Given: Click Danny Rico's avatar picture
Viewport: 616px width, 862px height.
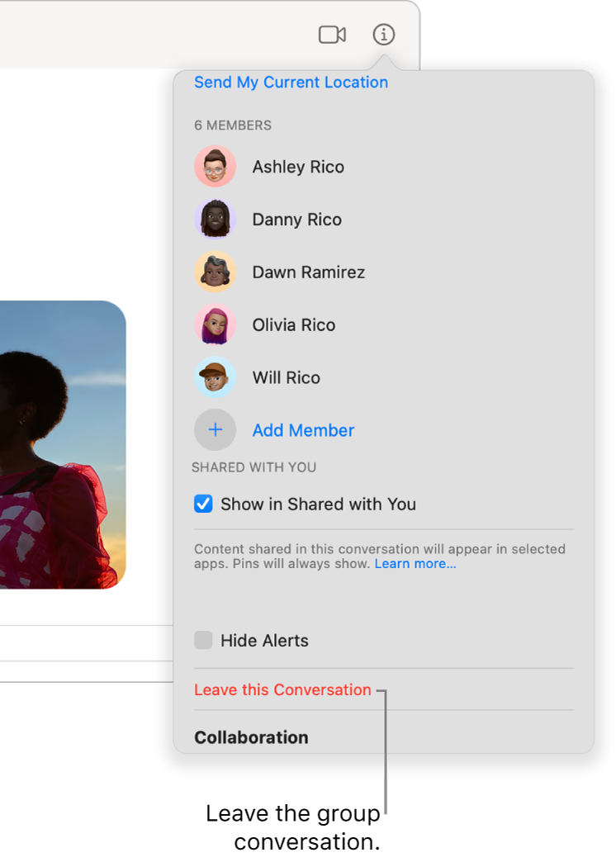Looking at the screenshot, I should click(215, 219).
